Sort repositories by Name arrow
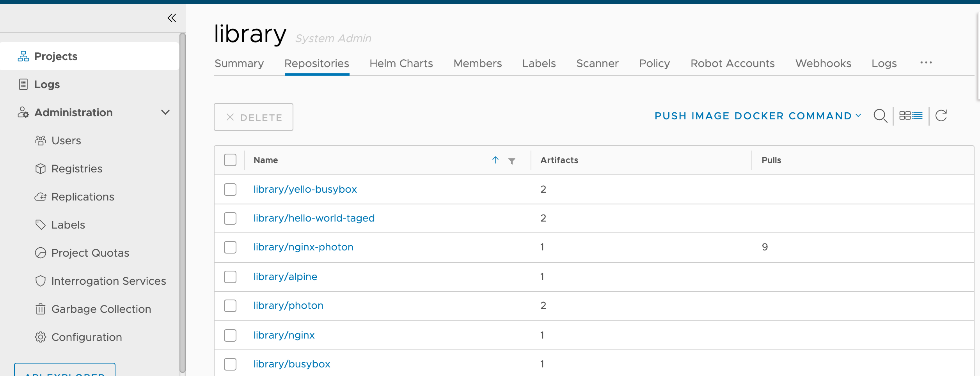 pyautogui.click(x=495, y=160)
